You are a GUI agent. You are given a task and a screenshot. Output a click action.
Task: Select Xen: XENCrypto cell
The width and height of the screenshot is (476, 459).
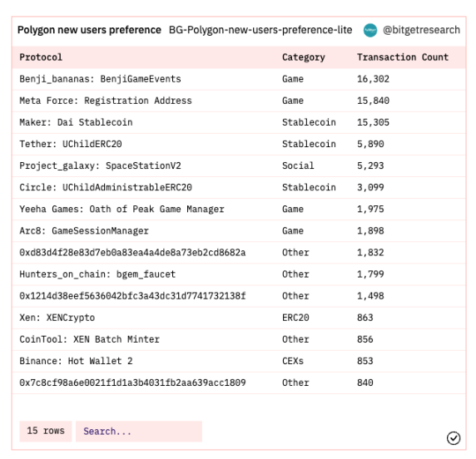click(x=57, y=318)
